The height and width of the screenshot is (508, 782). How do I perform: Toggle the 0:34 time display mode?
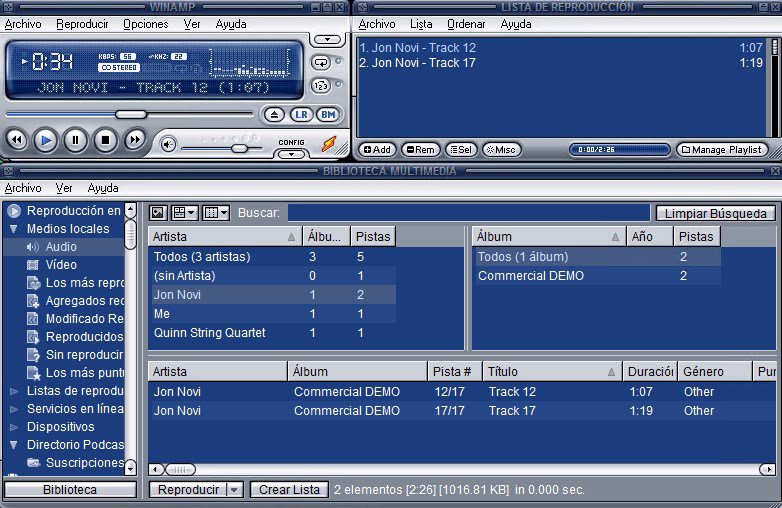(x=52, y=62)
